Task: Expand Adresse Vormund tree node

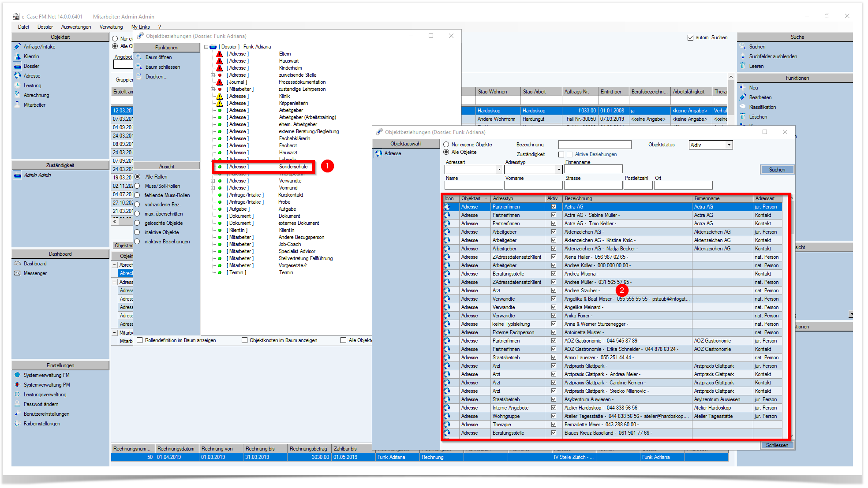Action: (x=213, y=188)
